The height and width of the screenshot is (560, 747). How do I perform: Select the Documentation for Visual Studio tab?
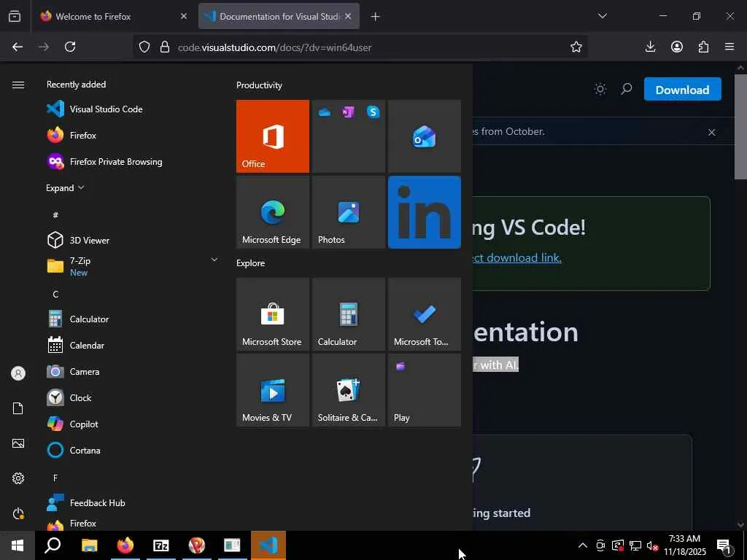(279, 16)
